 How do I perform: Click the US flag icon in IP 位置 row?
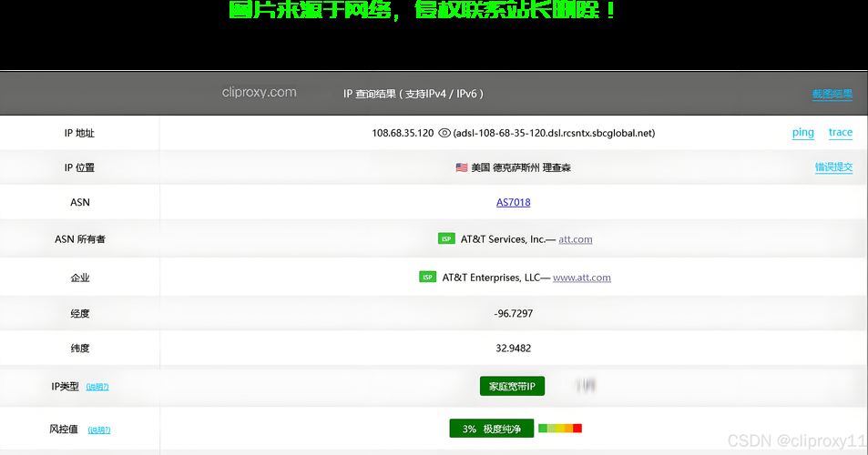pos(461,167)
